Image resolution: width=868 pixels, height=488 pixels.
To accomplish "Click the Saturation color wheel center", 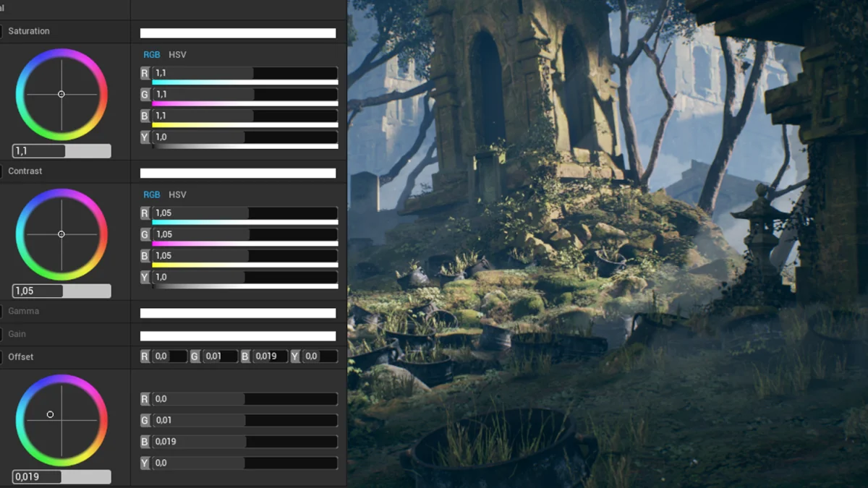I will 61,94.
